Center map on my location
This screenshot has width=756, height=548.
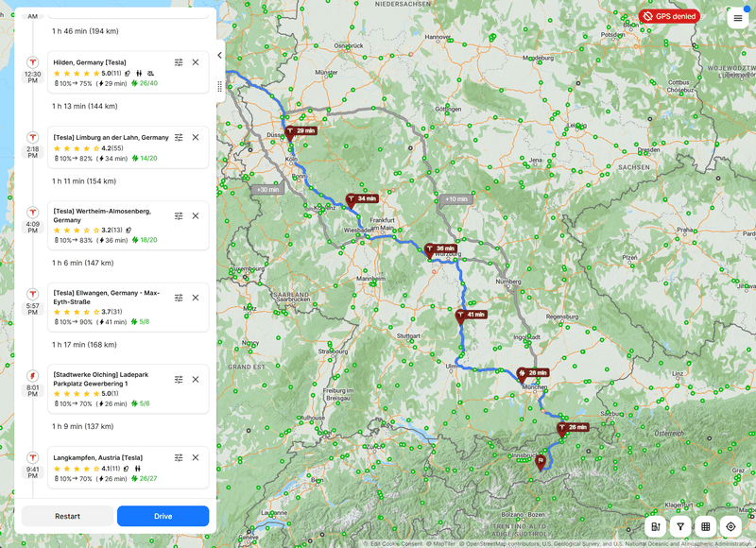(x=730, y=527)
